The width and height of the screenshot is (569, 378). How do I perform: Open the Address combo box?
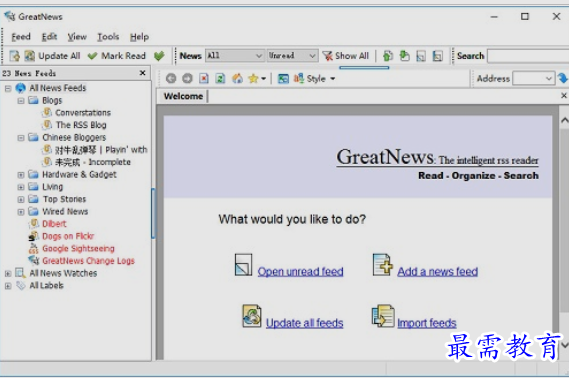533,78
